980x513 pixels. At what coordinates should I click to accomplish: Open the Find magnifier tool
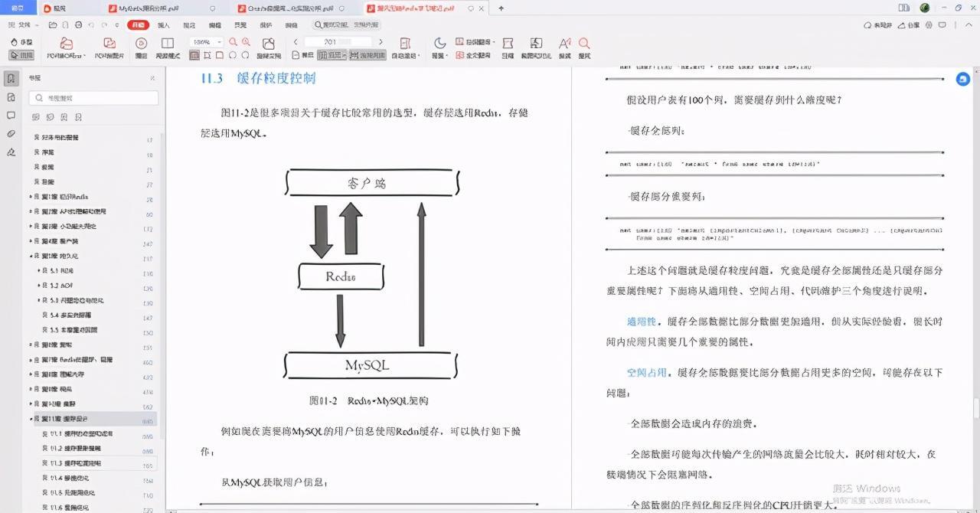[584, 48]
